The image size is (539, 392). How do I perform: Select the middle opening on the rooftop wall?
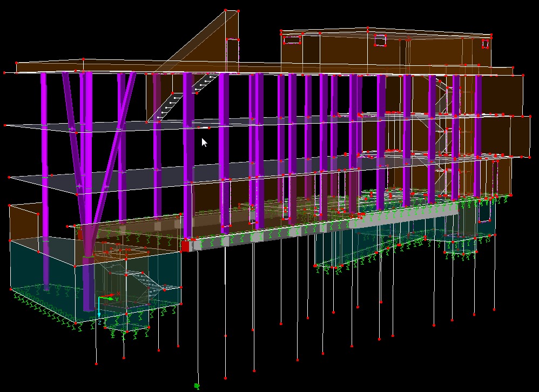tap(380, 41)
